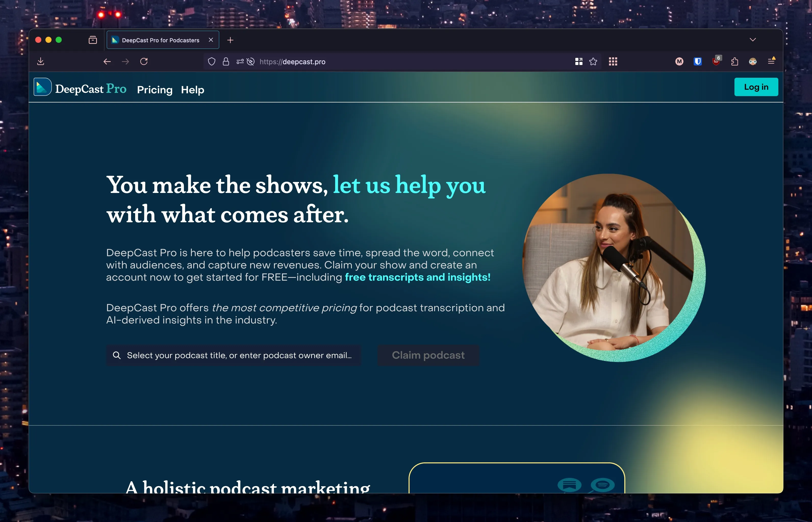Click the shield/privacy icon in address bar

click(212, 61)
